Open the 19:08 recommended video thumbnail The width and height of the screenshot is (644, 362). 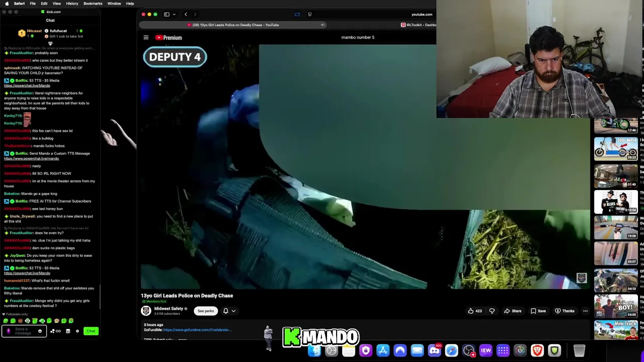616,227
